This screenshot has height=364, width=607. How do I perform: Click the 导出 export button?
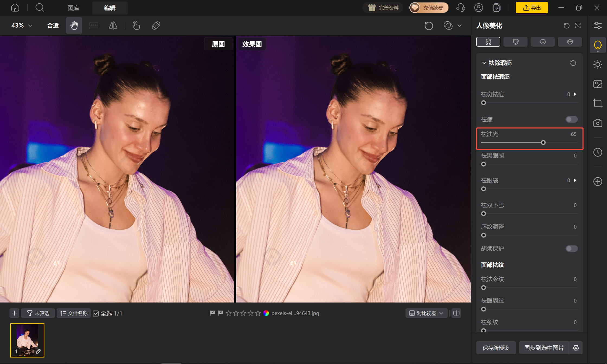pyautogui.click(x=532, y=8)
